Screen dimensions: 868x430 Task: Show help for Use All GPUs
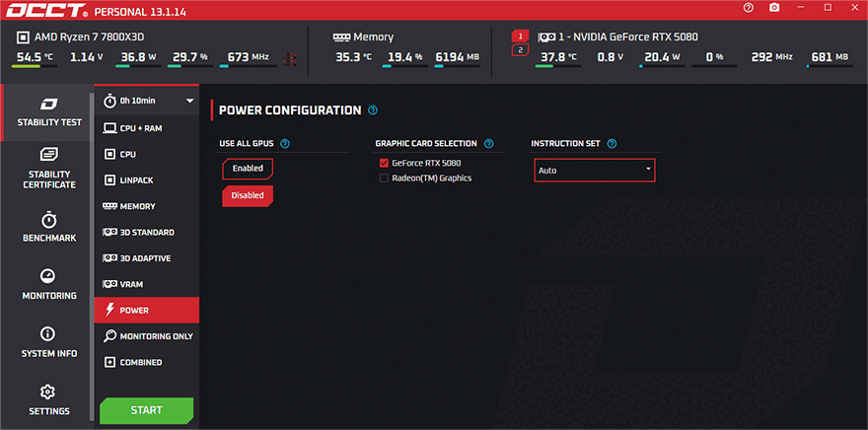[x=284, y=144]
